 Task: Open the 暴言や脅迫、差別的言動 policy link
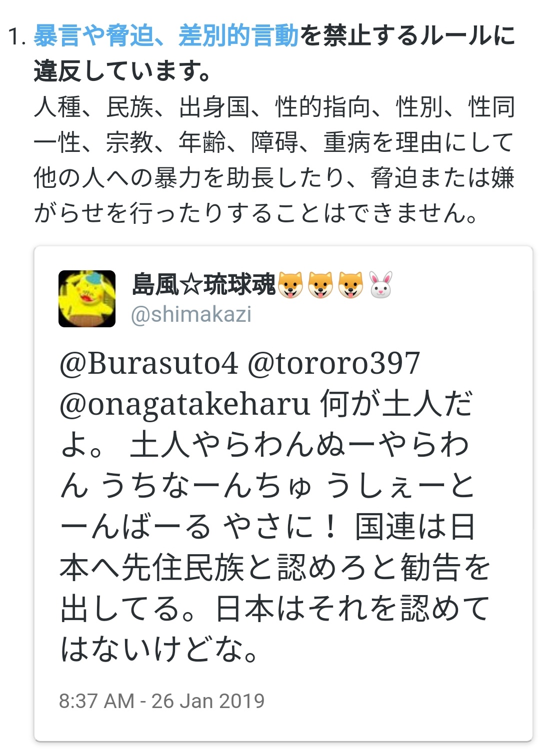point(166,36)
